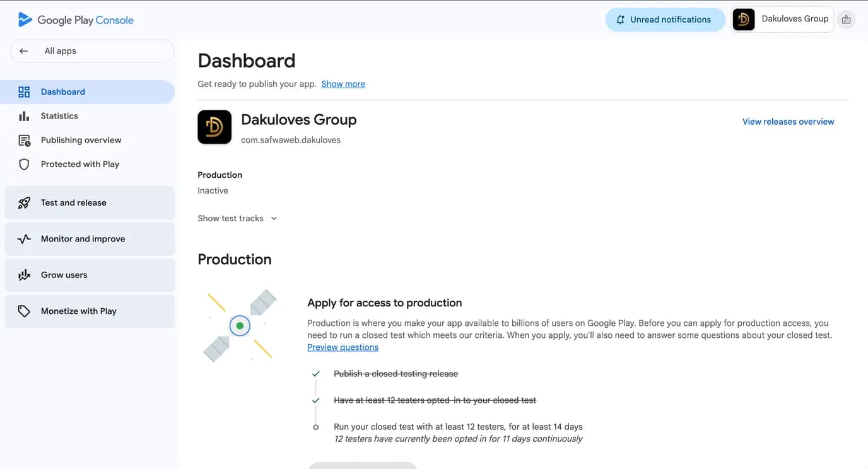Image resolution: width=868 pixels, height=469 pixels.
Task: Click the Statistics bar chart icon
Action: tap(24, 116)
